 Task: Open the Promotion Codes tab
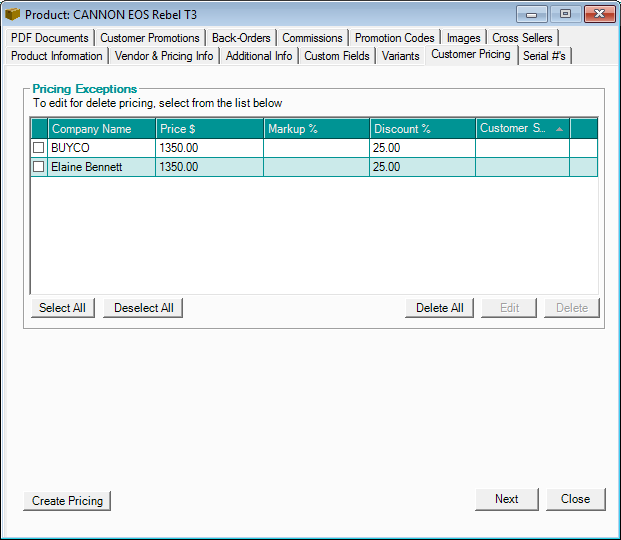coord(394,38)
